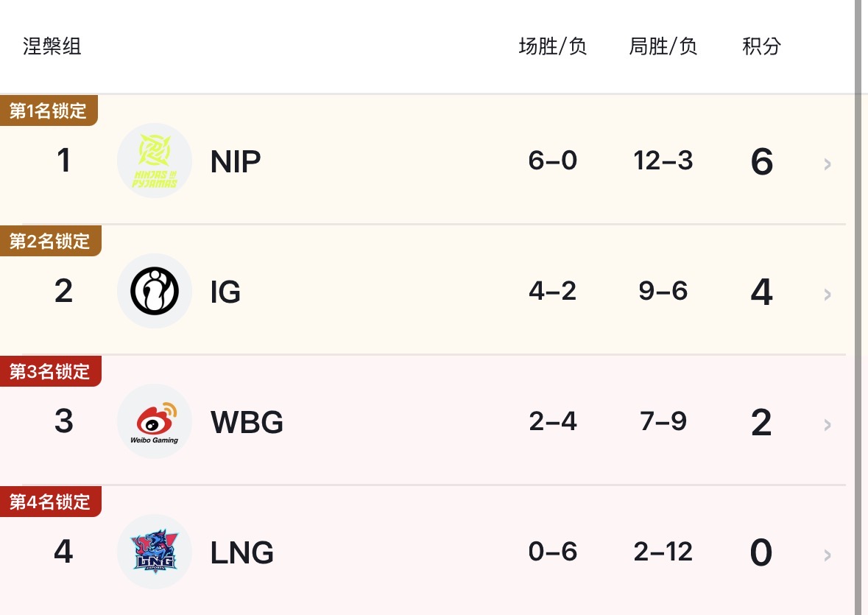Open the LNG team name link
The width and height of the screenshot is (868, 615).
[242, 552]
